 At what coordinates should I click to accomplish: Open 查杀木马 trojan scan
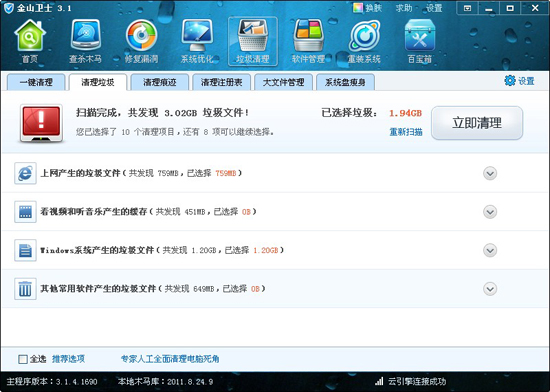click(x=85, y=41)
